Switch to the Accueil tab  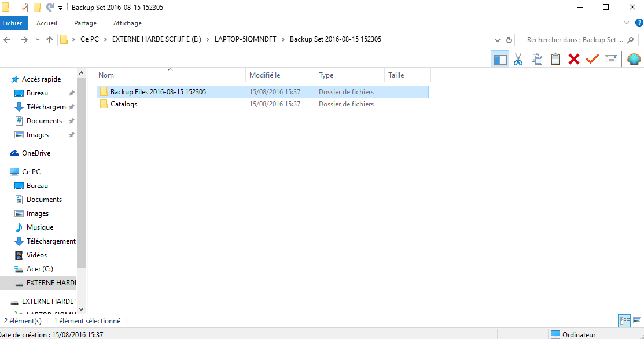tap(47, 23)
